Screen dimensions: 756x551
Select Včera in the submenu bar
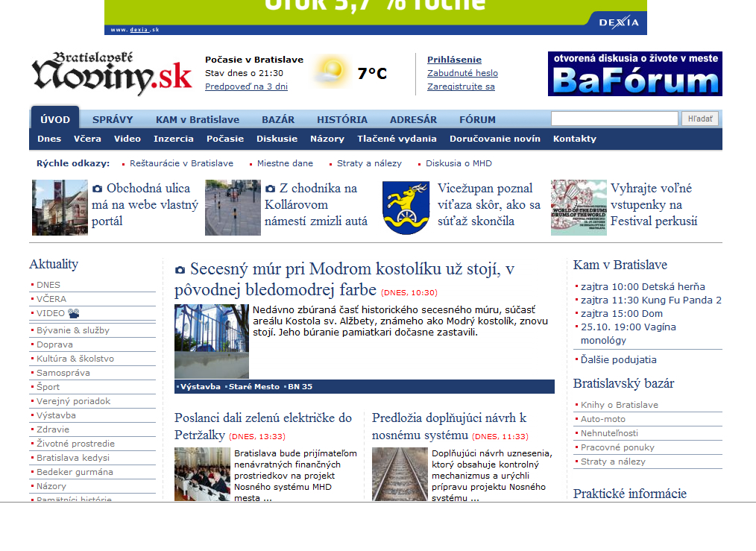(x=87, y=139)
